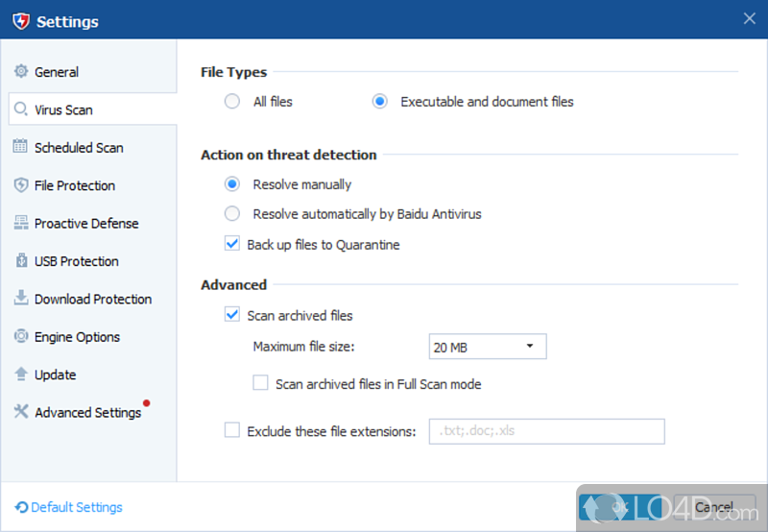Click the Update upward arrow icon
The image size is (768, 532).
coord(21,375)
